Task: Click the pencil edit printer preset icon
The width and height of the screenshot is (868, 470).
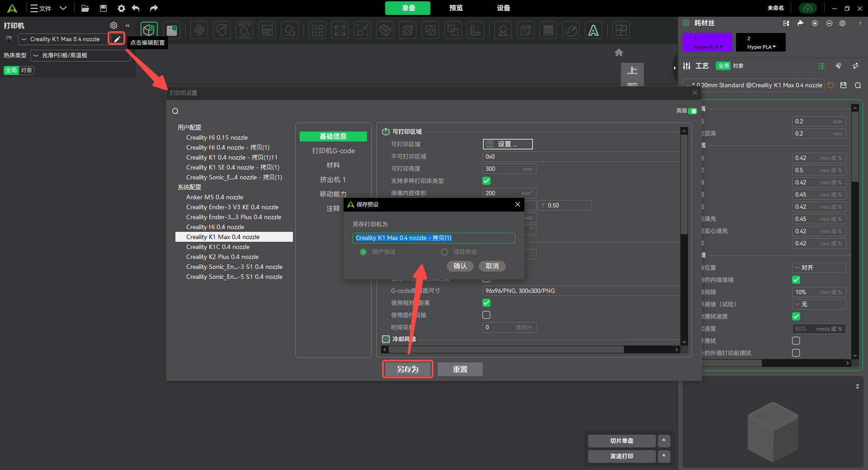Action: pyautogui.click(x=117, y=39)
